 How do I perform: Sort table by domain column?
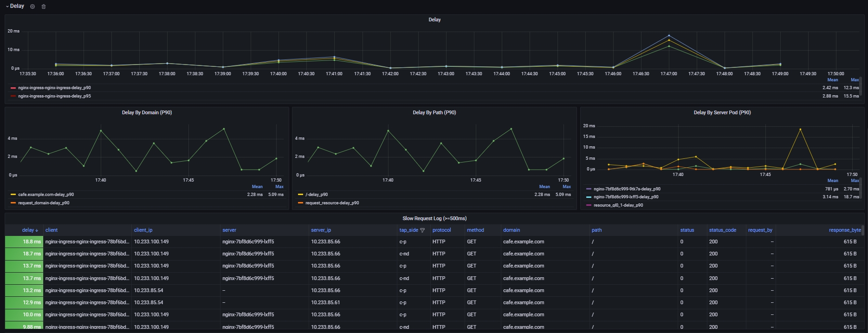(x=512, y=230)
